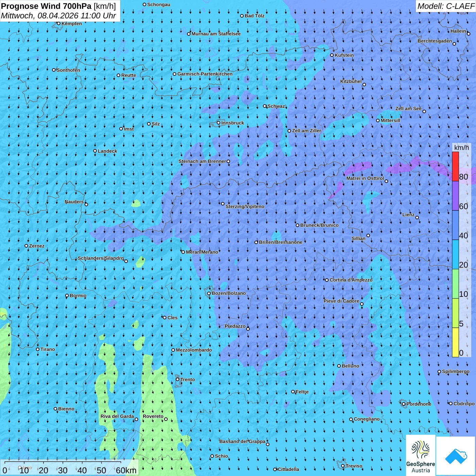
Task: Click the 'Schongau' label
Action: [159, 4]
